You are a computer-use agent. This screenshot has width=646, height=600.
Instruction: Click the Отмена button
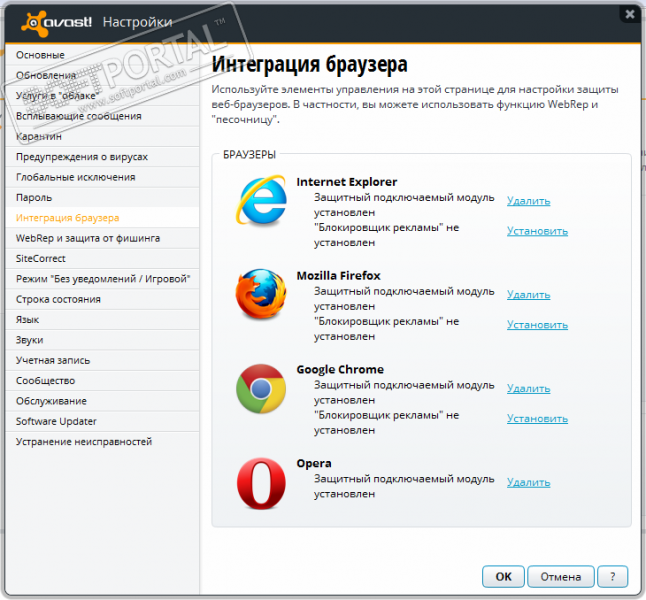point(560,576)
